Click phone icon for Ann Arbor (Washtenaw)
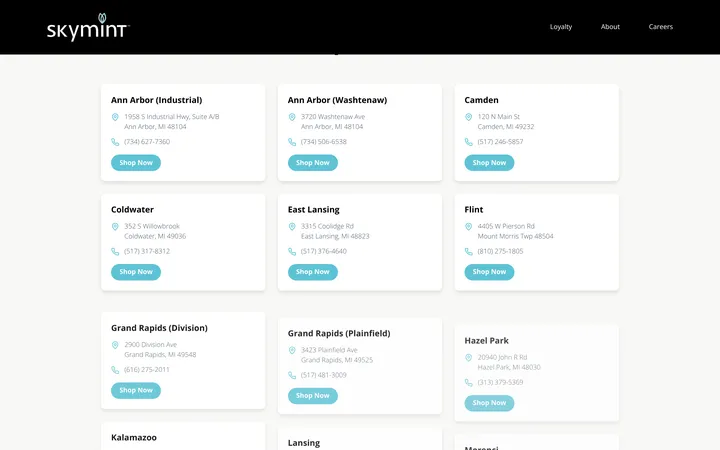 point(292,142)
